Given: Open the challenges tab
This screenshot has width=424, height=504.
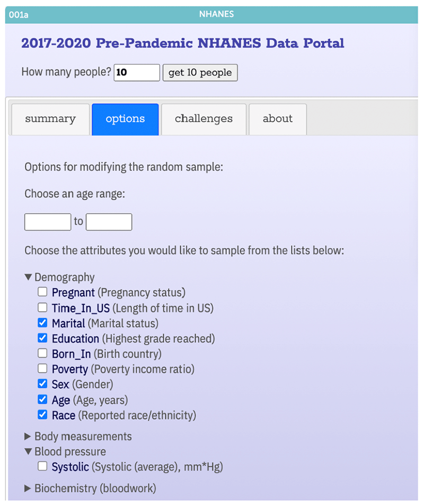Looking at the screenshot, I should coord(204,119).
